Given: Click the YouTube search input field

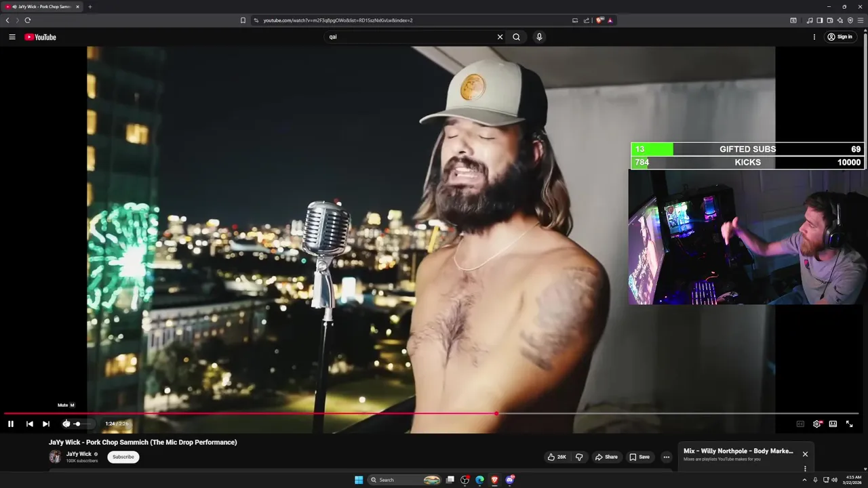Looking at the screenshot, I should [411, 37].
